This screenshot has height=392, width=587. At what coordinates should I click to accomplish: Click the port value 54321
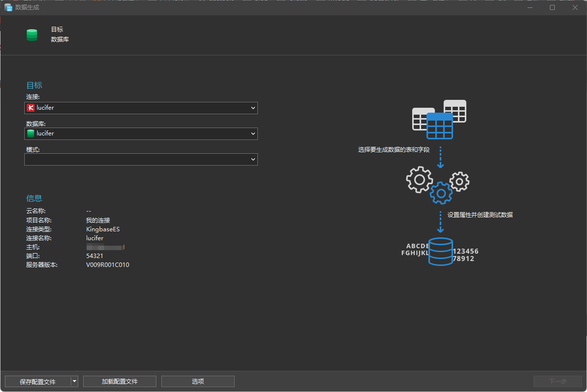click(95, 256)
